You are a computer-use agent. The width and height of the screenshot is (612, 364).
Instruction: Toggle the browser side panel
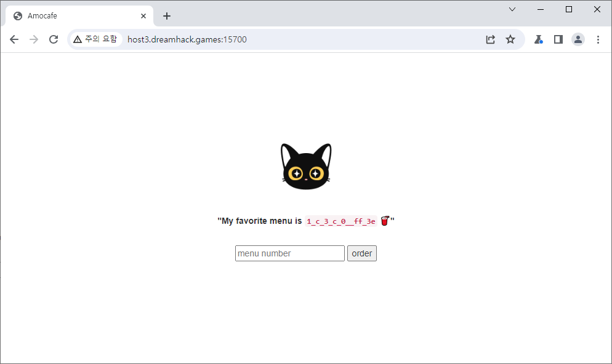click(x=558, y=39)
